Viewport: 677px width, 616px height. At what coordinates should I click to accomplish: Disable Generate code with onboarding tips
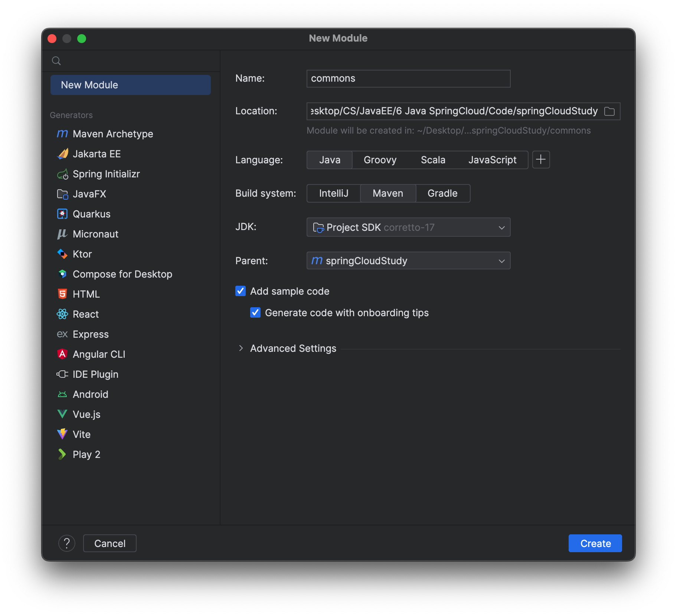coord(255,313)
